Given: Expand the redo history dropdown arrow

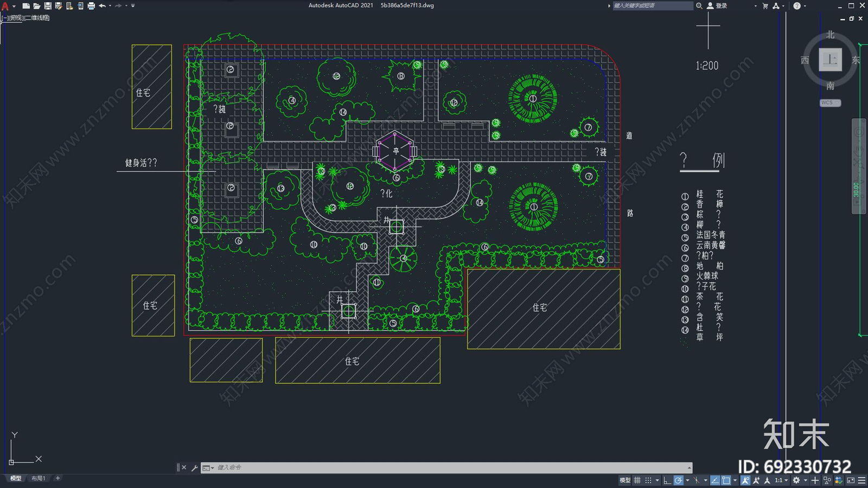Looking at the screenshot, I should click(126, 6).
